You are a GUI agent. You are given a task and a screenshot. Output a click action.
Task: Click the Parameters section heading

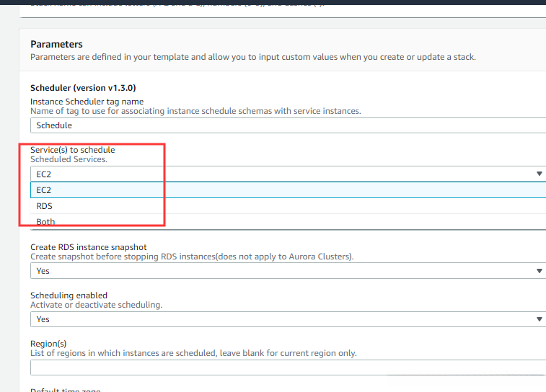pos(56,44)
